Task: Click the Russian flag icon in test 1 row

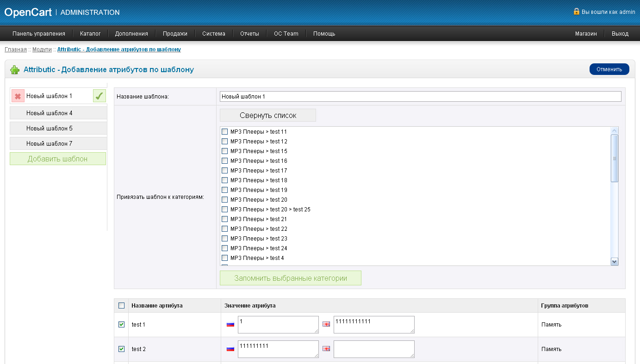Action: coord(230,325)
